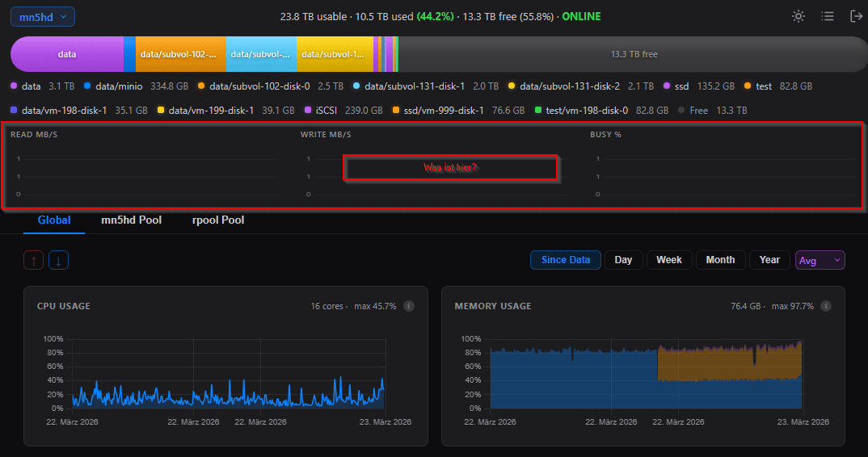
Task: Show Memory usage info icon
Action: click(x=826, y=306)
